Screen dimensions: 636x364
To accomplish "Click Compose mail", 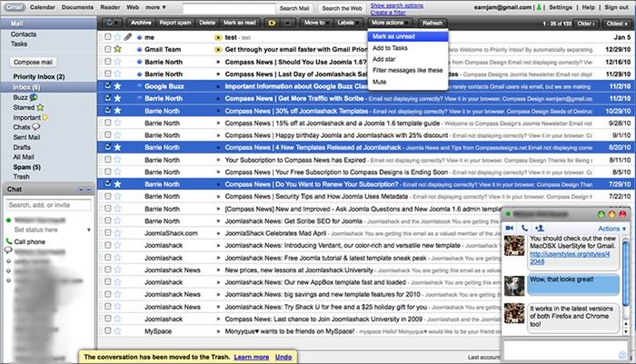I will (33, 62).
